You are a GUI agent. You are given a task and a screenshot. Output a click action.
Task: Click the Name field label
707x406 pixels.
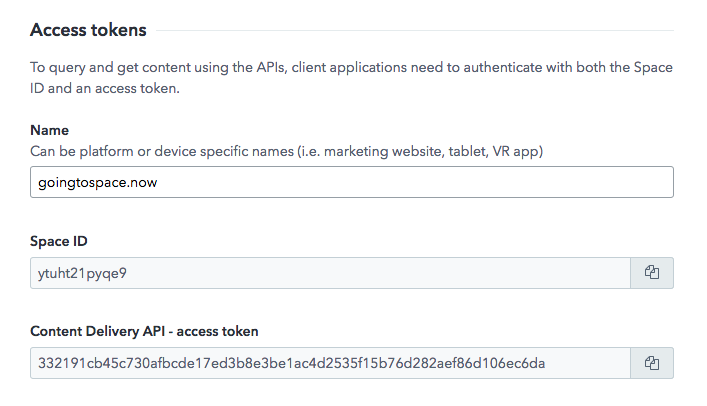click(x=50, y=130)
